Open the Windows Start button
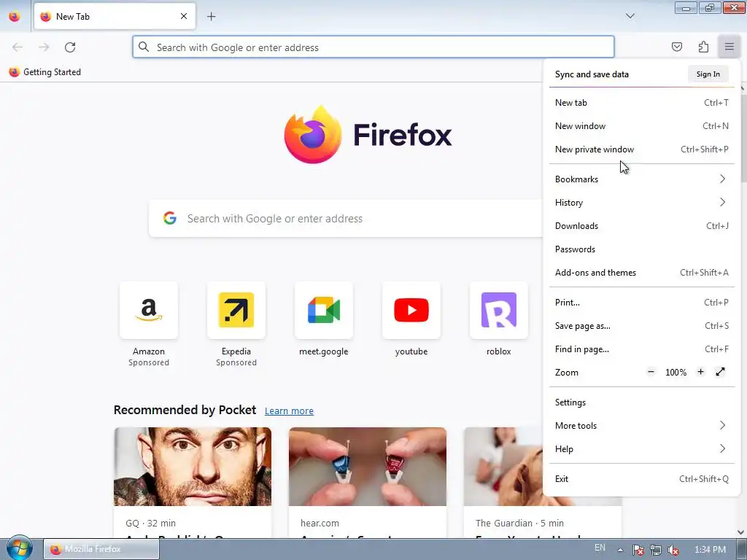747x560 pixels. 18,548
